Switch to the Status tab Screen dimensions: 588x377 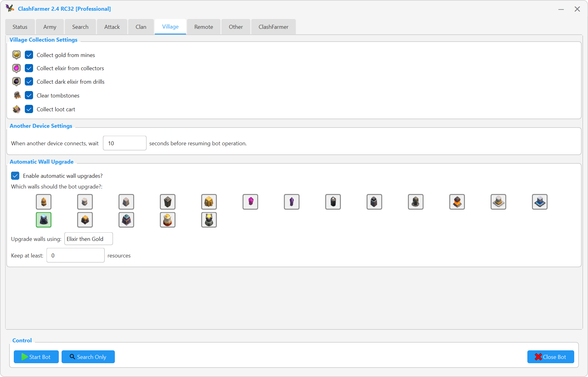[20, 27]
